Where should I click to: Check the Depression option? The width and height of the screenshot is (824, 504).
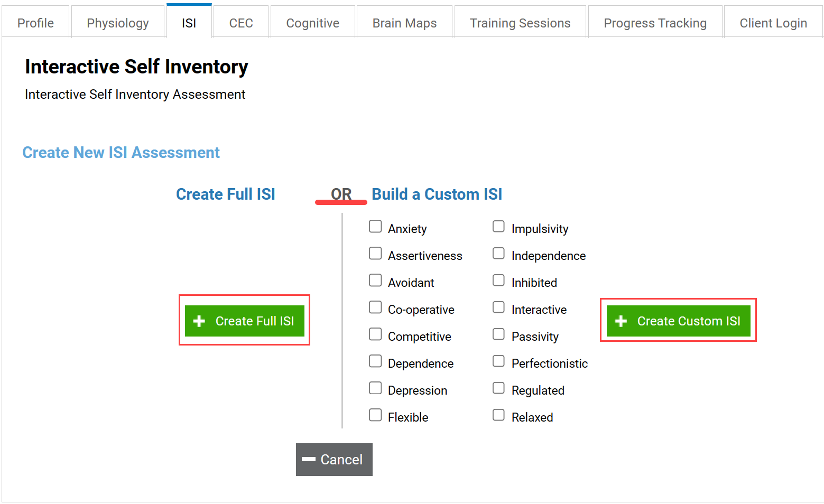[375, 388]
